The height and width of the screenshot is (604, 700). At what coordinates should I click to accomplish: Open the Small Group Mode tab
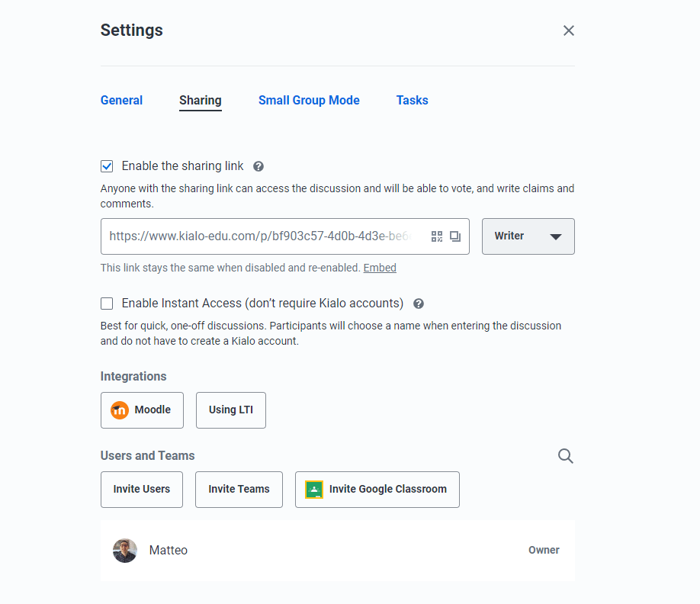pos(309,101)
